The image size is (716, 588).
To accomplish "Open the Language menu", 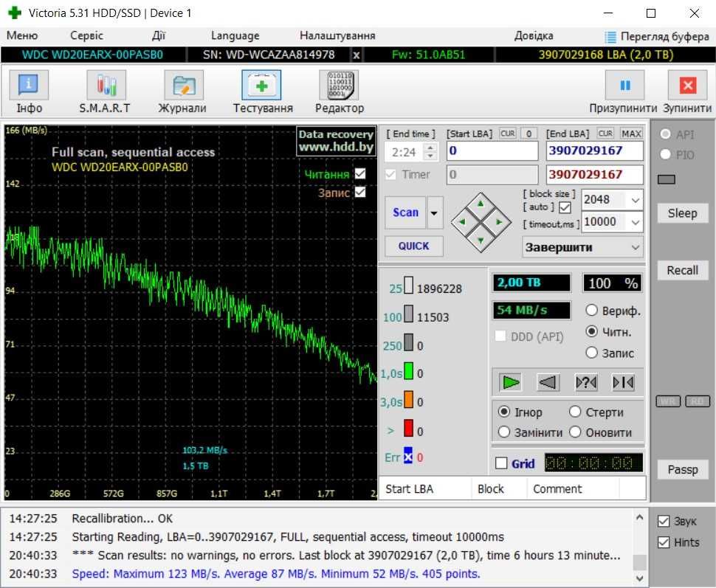I will pyautogui.click(x=235, y=35).
